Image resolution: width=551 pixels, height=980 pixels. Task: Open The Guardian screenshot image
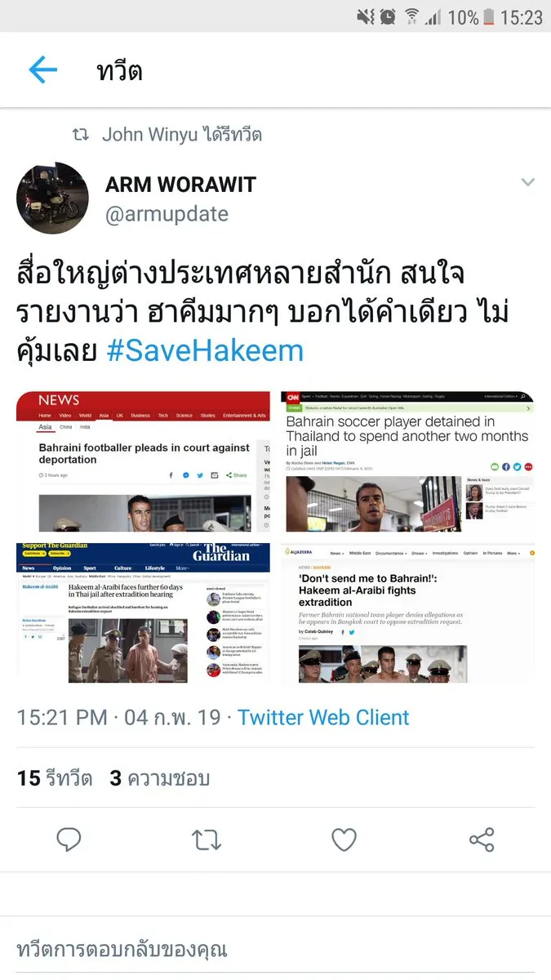[144, 612]
